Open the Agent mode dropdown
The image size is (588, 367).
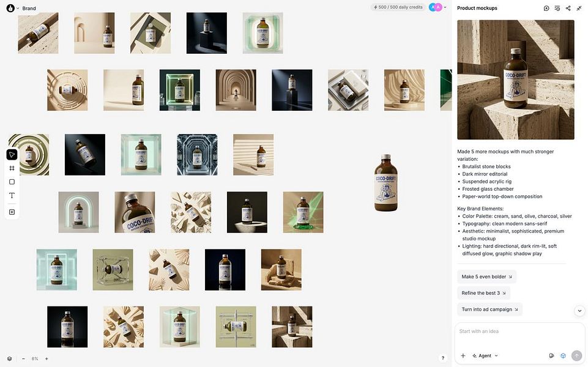(x=485, y=356)
